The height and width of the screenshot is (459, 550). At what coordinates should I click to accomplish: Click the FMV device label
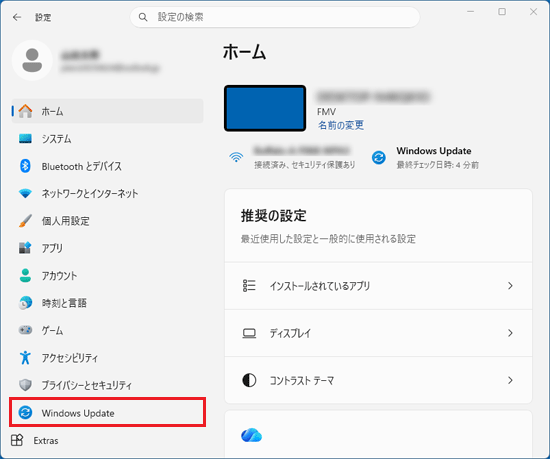click(x=326, y=112)
